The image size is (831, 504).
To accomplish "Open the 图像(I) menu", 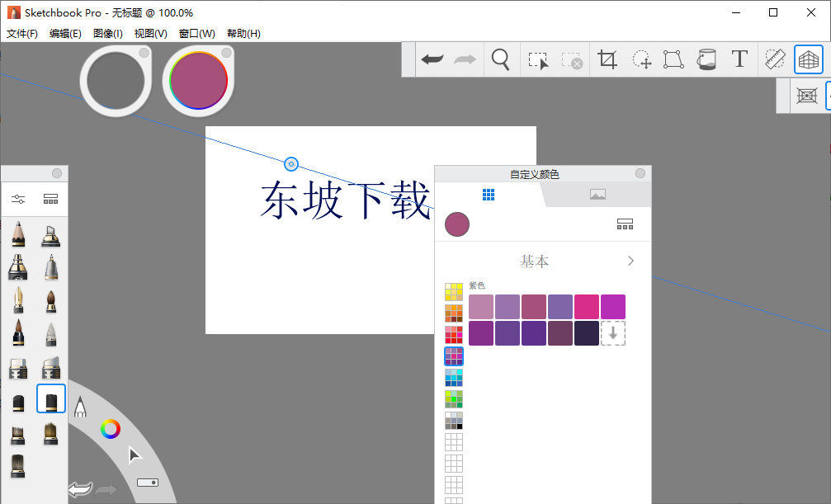I will click(x=108, y=34).
